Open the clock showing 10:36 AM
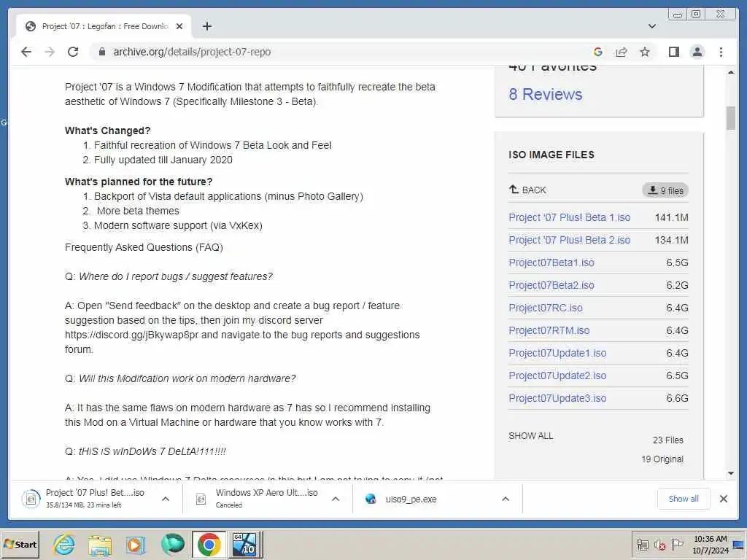747x560 pixels. pos(711,545)
